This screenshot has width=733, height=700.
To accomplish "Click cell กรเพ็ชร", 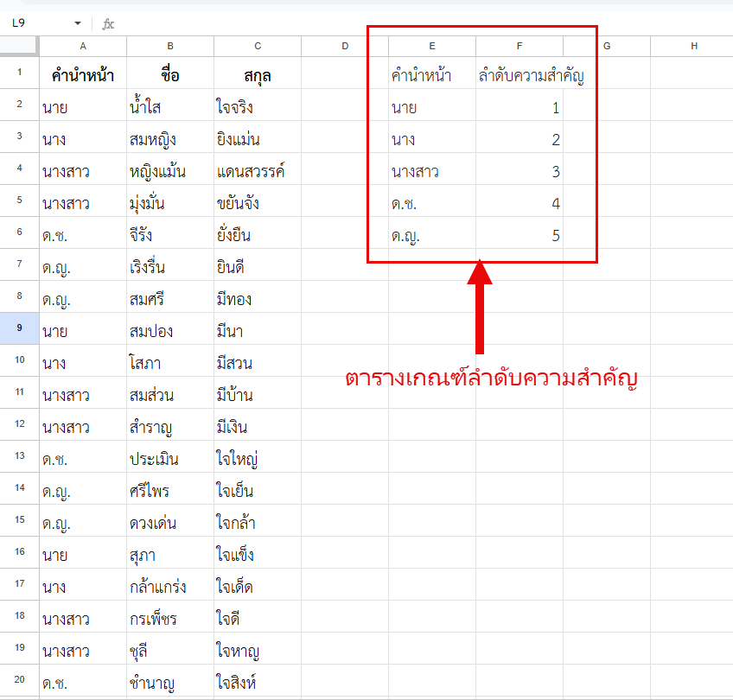I will [170, 616].
